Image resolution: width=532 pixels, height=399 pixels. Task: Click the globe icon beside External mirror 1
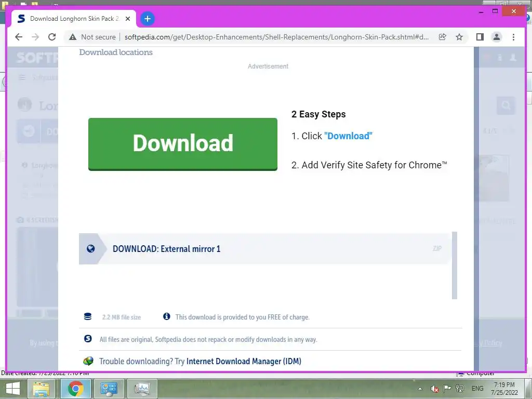[90, 249]
